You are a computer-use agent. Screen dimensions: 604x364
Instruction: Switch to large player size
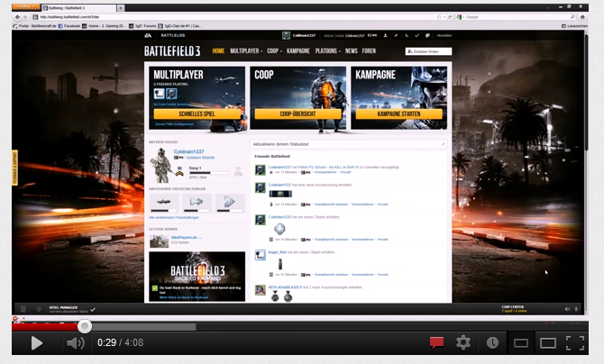[x=547, y=342]
